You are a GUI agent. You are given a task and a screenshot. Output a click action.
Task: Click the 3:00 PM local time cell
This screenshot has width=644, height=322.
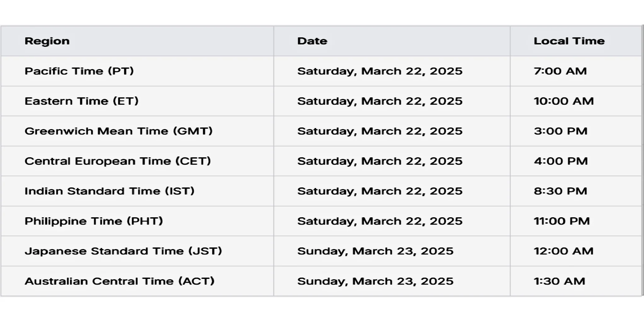click(576, 131)
